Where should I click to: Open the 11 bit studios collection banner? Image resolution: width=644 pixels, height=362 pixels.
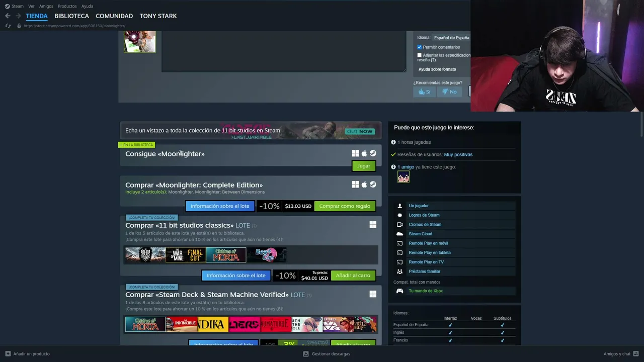pyautogui.click(x=251, y=131)
